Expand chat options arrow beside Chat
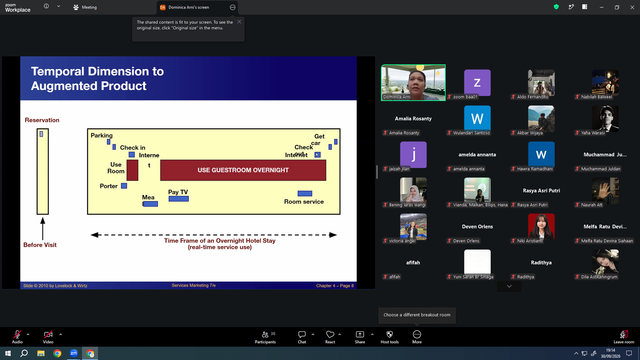Image resolution: width=640 pixels, height=360 pixels. (x=313, y=334)
